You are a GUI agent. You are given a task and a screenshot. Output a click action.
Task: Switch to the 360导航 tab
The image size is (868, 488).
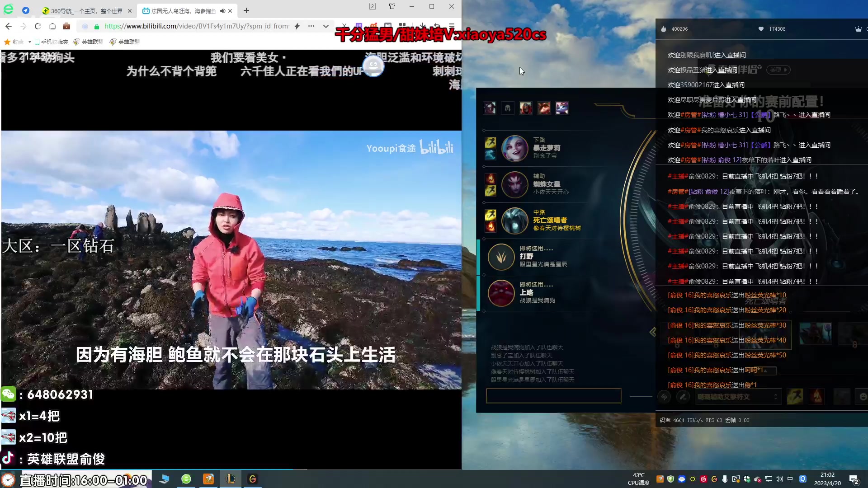(x=86, y=11)
